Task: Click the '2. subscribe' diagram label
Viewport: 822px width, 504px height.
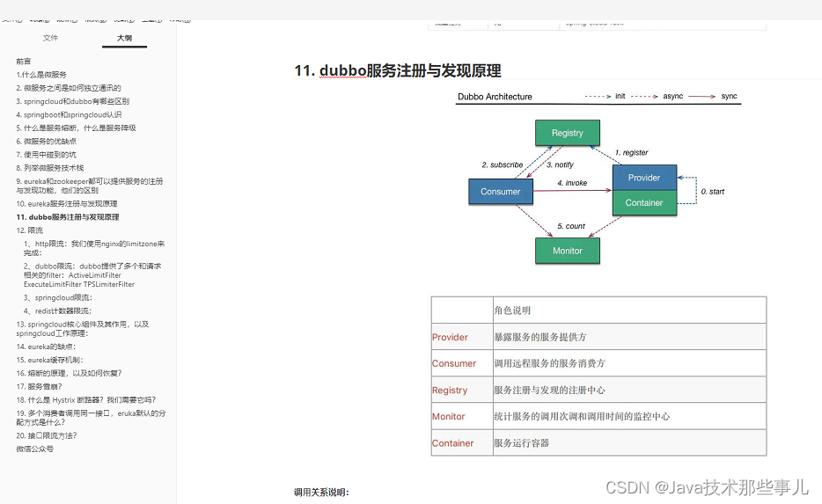Action: (x=503, y=164)
